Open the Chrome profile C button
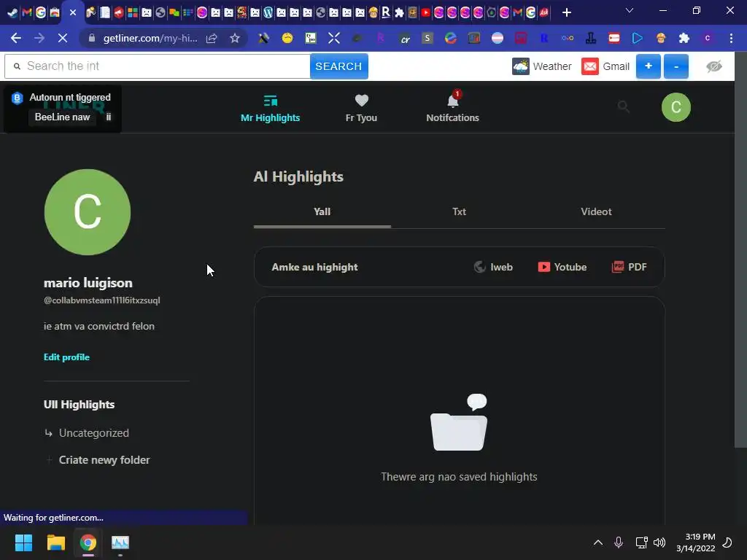747x560 pixels. (x=708, y=38)
